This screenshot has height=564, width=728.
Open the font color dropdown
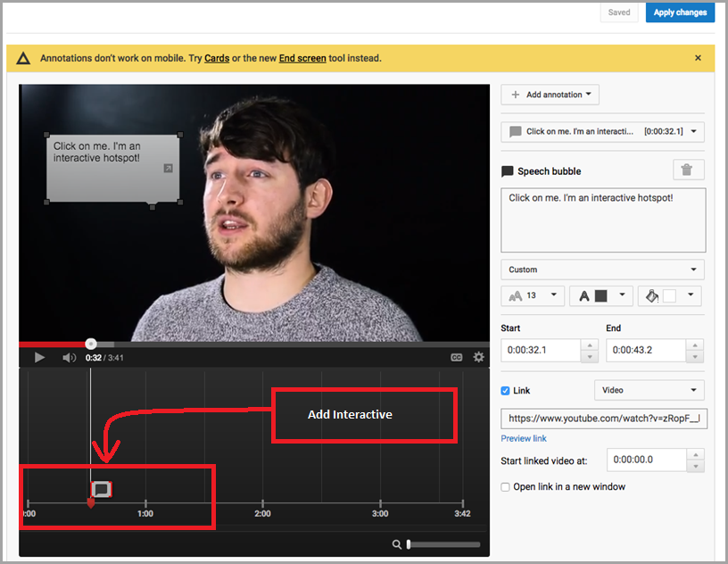point(601,295)
